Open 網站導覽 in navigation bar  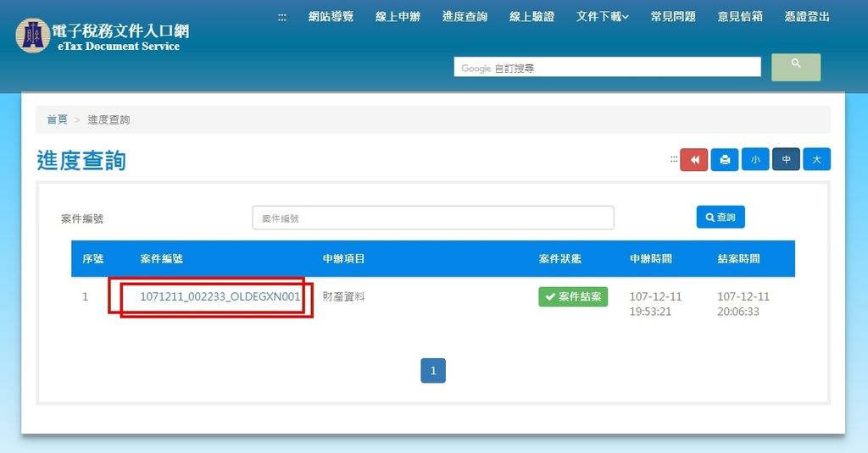(x=331, y=17)
